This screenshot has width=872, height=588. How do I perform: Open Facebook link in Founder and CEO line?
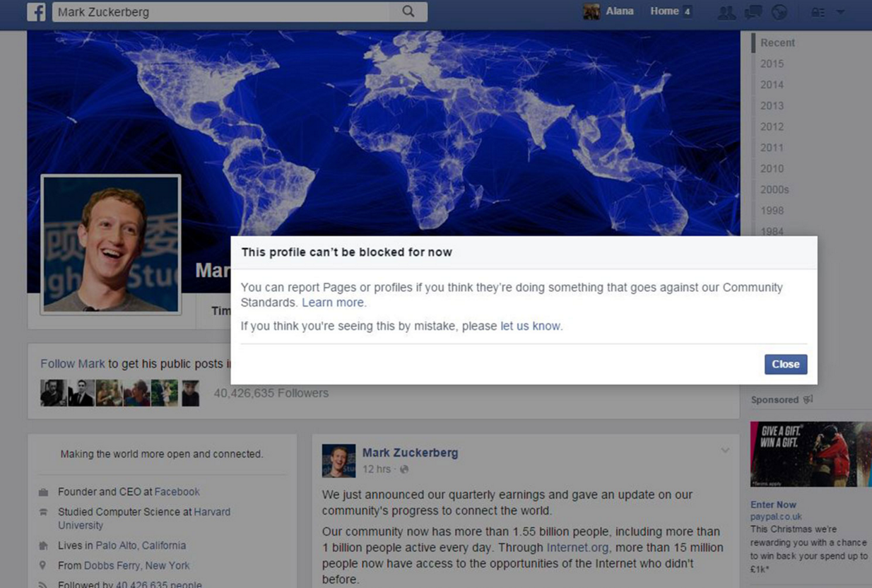pyautogui.click(x=177, y=492)
